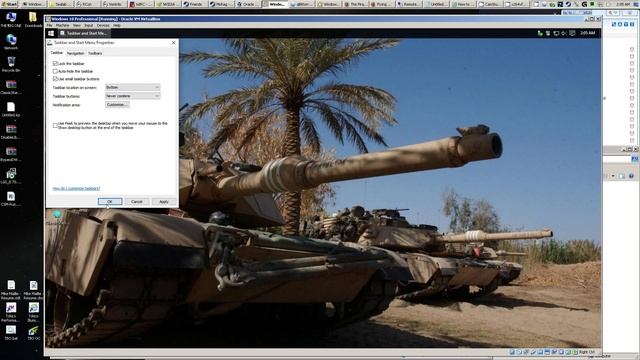
Task: Click the first VirtualBox status bar disk icon
Action: pyautogui.click(x=512, y=352)
